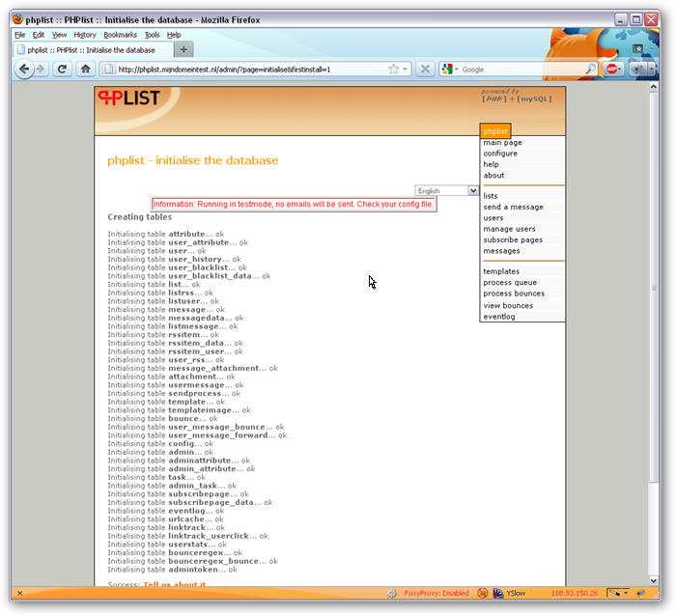Open the main page link
Screen dimensions: 676x616
tap(502, 142)
